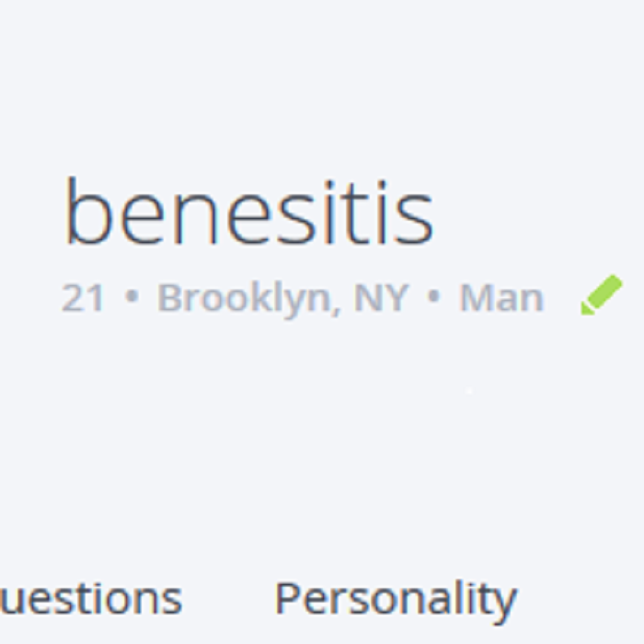The image size is (644, 644).
Task: Click the green pencil edit icon
Action: coord(602,295)
